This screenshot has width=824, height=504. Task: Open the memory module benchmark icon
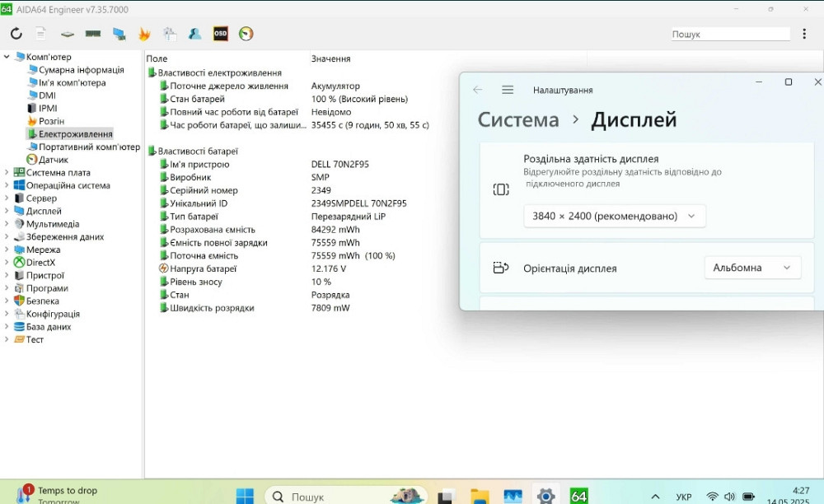(92, 34)
